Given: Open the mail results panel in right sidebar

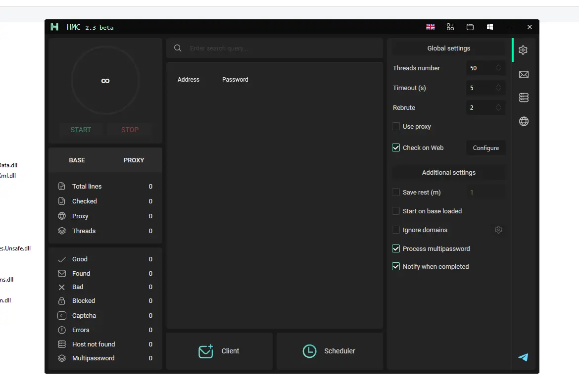Looking at the screenshot, I should click(x=523, y=74).
